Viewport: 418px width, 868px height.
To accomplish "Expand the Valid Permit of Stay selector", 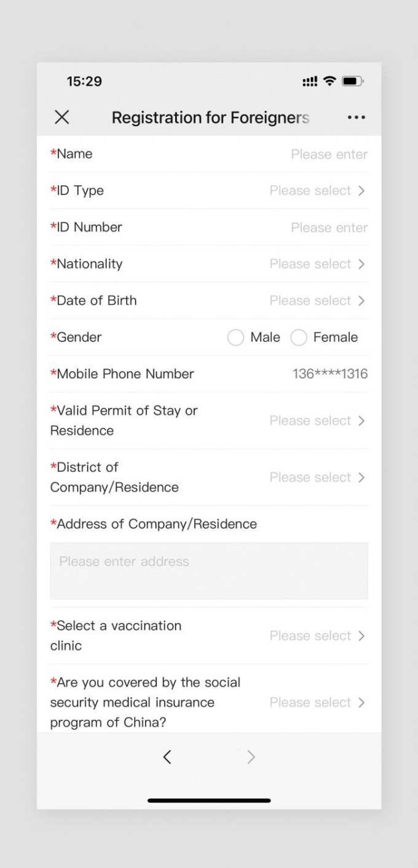I will [x=317, y=421].
